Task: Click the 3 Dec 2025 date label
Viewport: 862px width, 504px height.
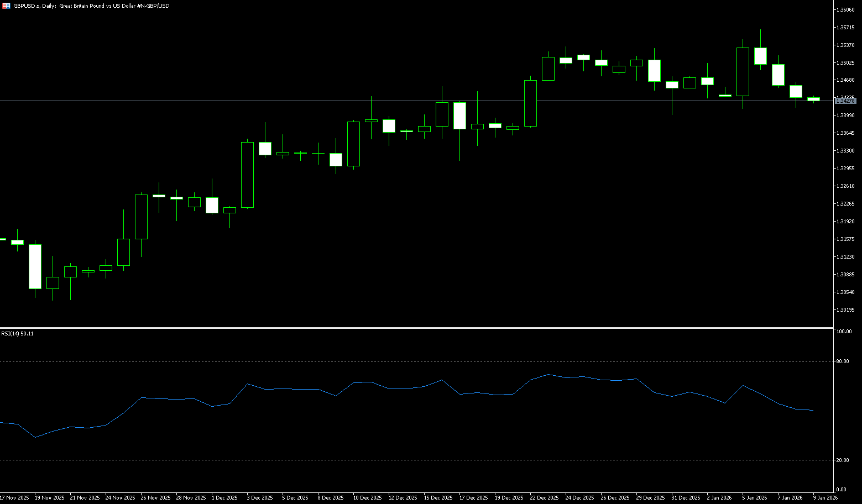Action: 259,498
